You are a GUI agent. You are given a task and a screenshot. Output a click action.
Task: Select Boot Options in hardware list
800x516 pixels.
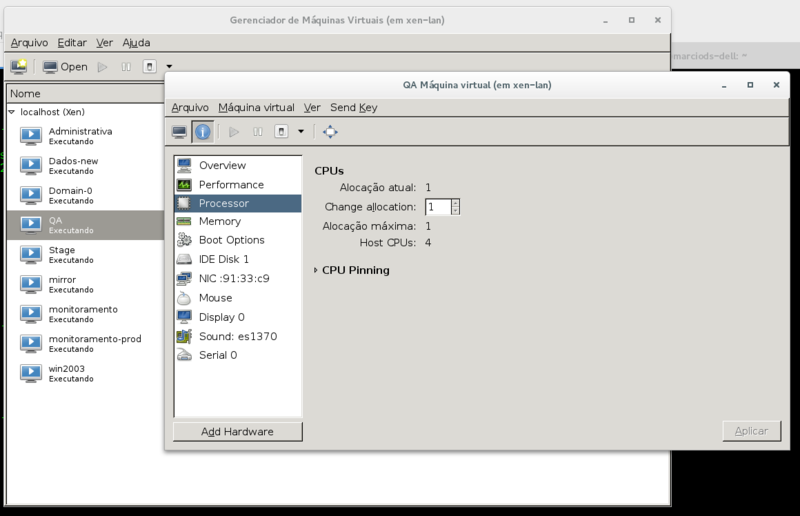[x=238, y=240]
